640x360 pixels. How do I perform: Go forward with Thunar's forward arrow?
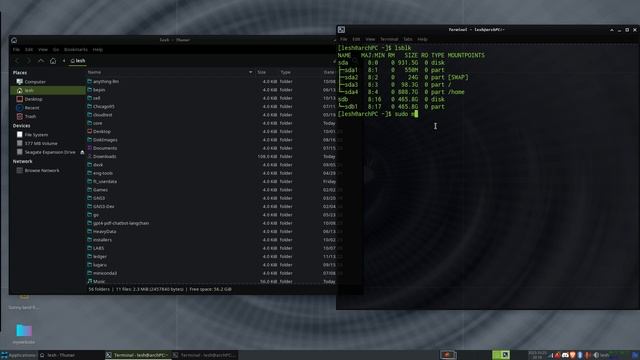[29, 60]
